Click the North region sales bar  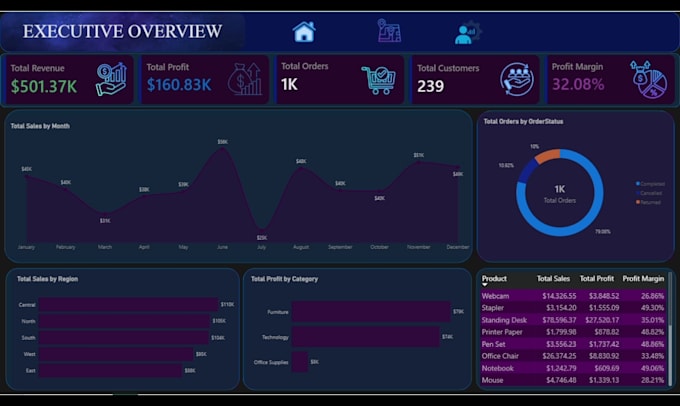[124, 321]
